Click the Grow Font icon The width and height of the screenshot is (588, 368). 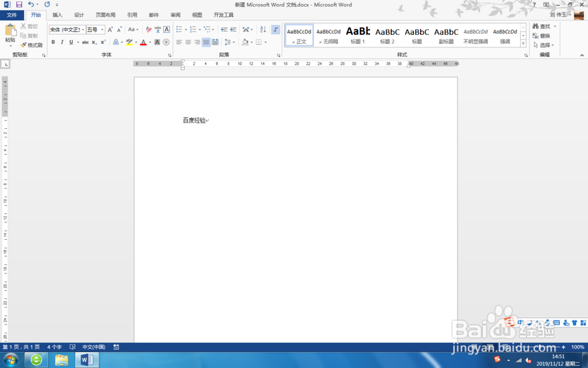111,29
